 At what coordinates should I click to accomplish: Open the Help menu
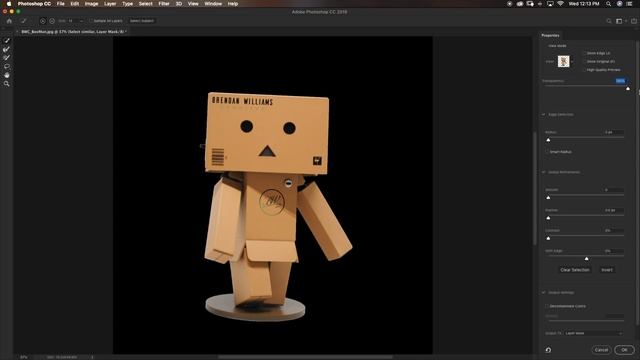click(x=233, y=4)
